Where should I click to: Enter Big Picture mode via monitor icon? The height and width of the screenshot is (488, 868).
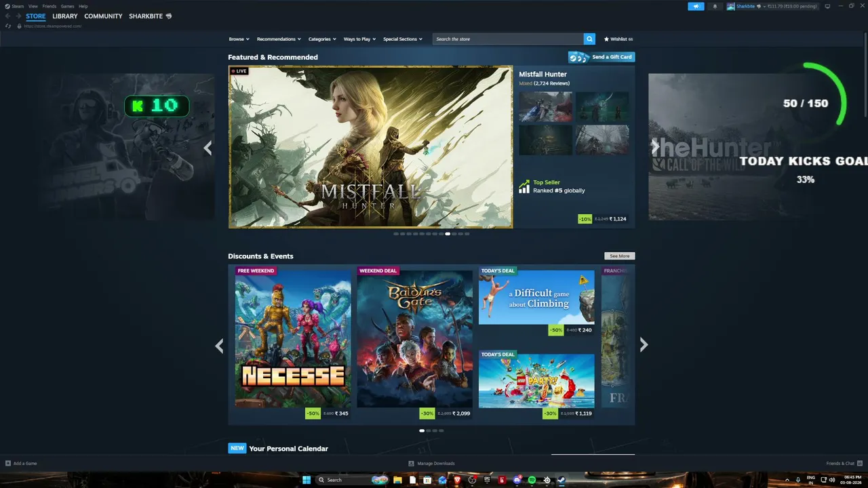(827, 6)
